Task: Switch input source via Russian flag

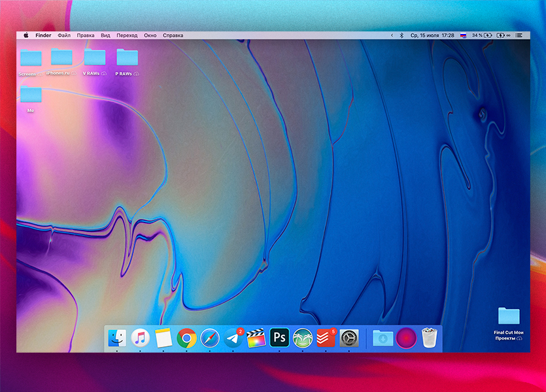Action: point(463,35)
